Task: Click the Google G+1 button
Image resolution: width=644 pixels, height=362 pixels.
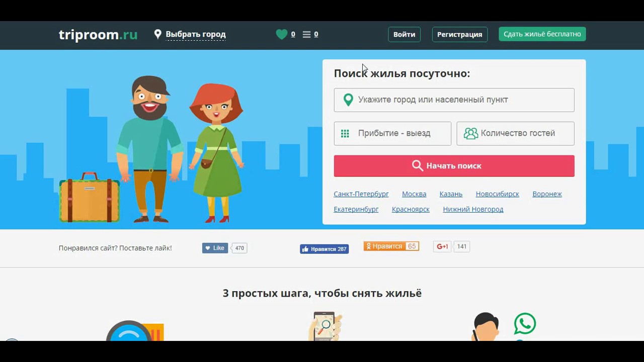Action: click(x=442, y=246)
